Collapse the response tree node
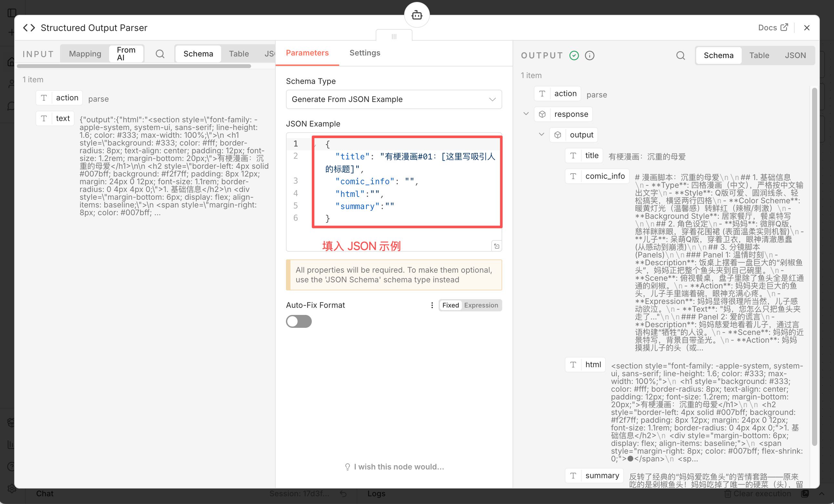This screenshot has height=504, width=834. click(526, 114)
